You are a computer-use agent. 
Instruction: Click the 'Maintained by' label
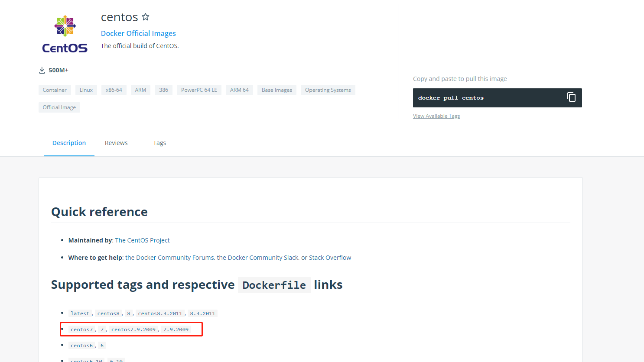[90, 240]
